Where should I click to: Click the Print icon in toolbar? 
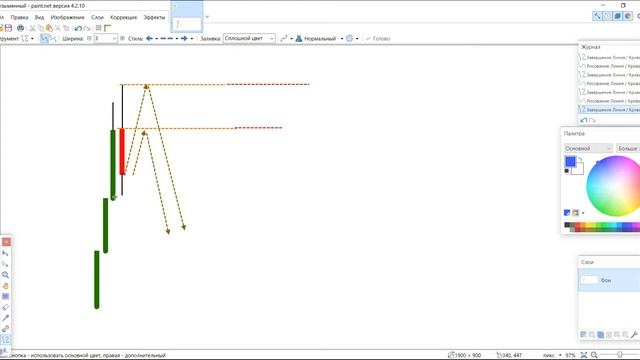(20, 28)
